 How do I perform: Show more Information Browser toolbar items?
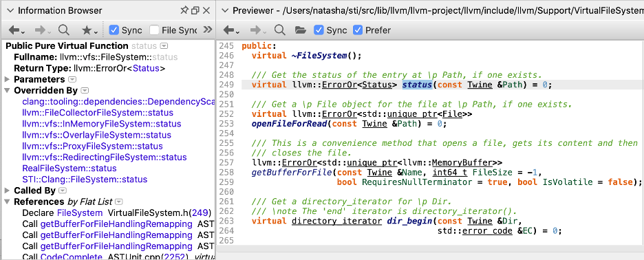[x=208, y=30]
